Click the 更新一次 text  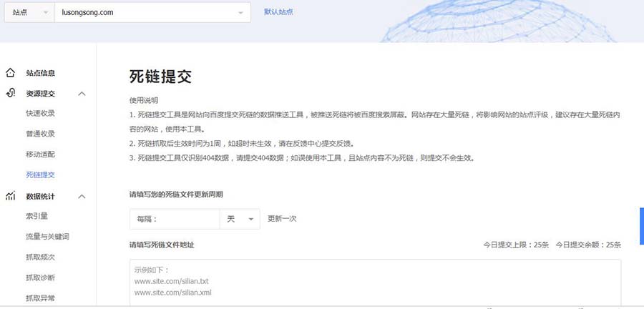pos(282,219)
